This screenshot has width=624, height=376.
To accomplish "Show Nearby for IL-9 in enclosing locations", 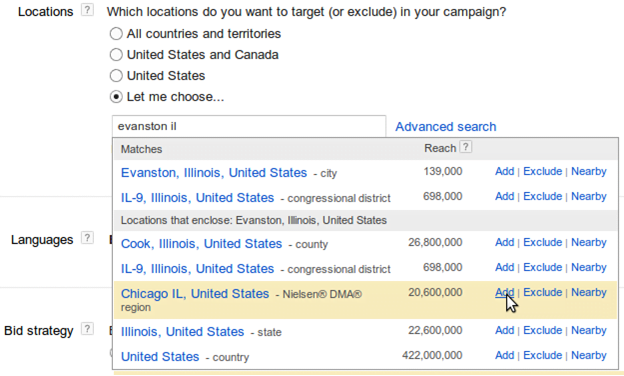I will pyautogui.click(x=589, y=267).
